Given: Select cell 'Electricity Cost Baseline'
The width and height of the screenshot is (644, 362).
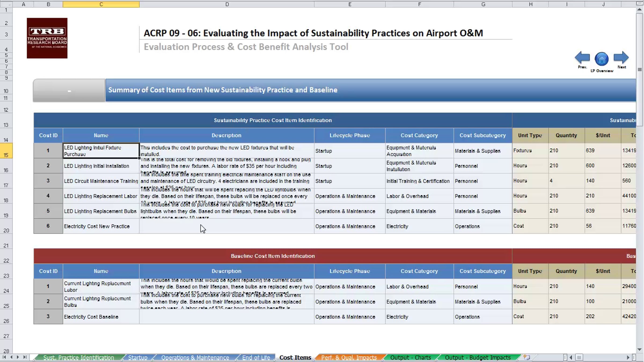Looking at the screenshot, I should coord(101,317).
